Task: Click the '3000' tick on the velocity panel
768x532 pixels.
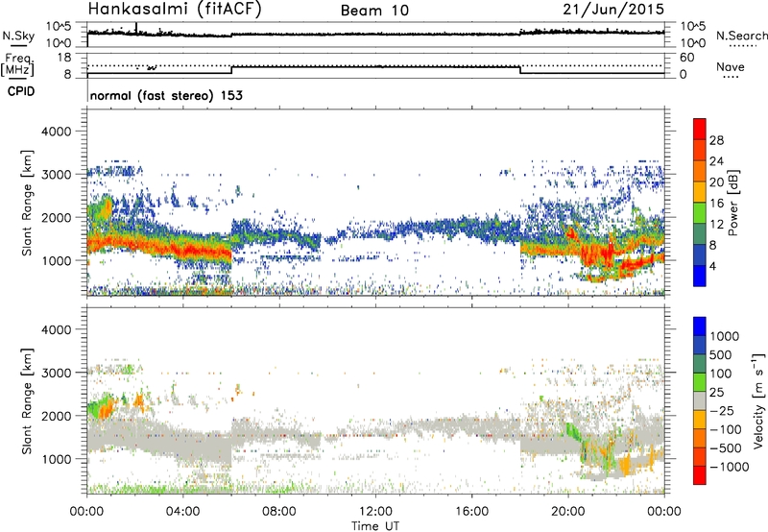Action: [56, 373]
